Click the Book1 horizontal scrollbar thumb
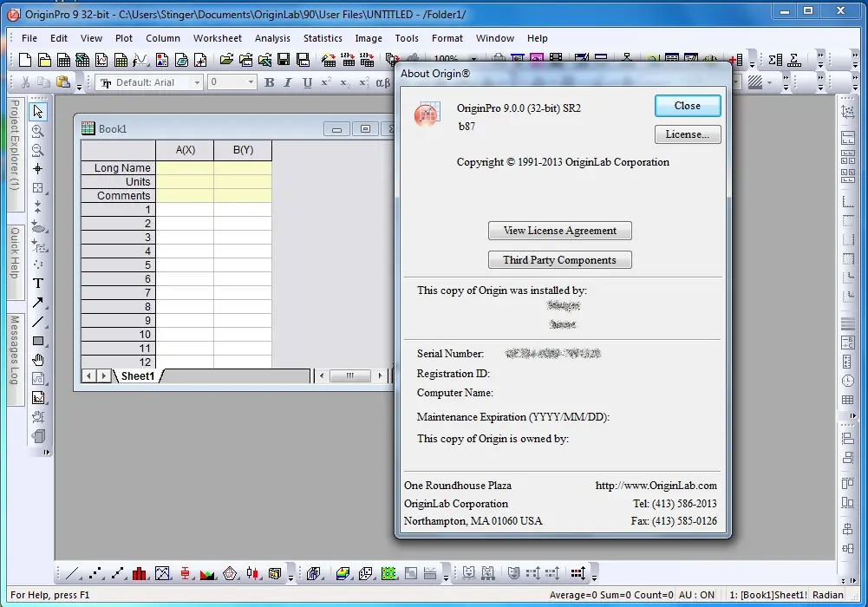 [349, 375]
